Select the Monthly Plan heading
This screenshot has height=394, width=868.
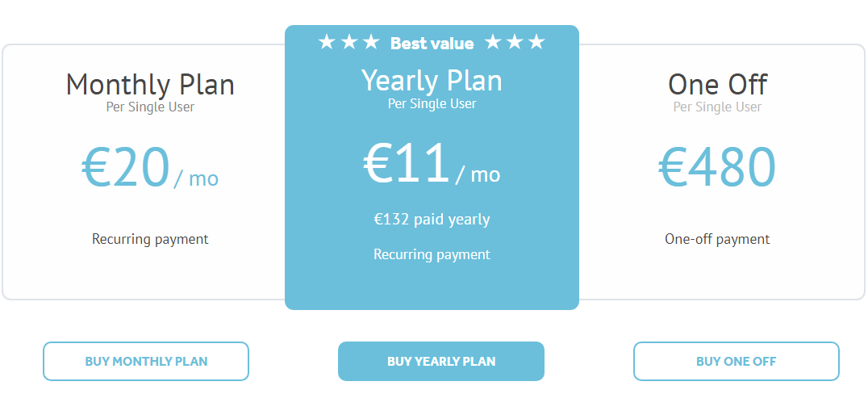click(150, 85)
